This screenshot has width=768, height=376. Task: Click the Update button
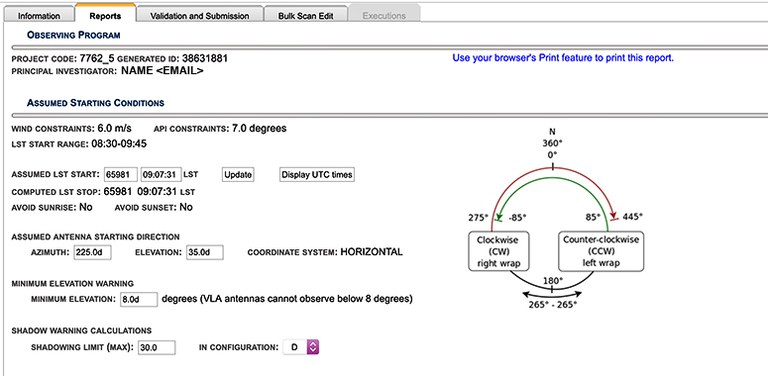tap(238, 175)
